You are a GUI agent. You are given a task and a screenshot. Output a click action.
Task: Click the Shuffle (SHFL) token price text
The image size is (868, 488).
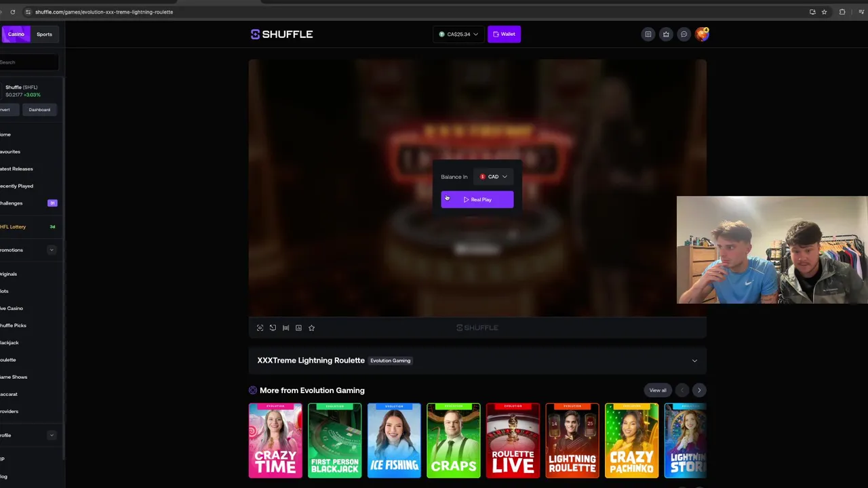click(x=22, y=91)
